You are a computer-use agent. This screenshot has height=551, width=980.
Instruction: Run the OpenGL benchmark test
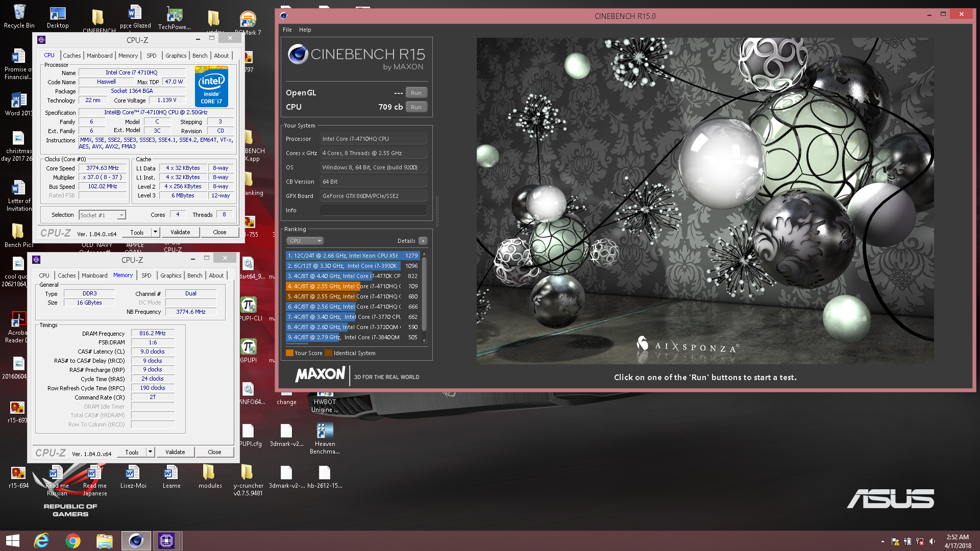point(416,93)
